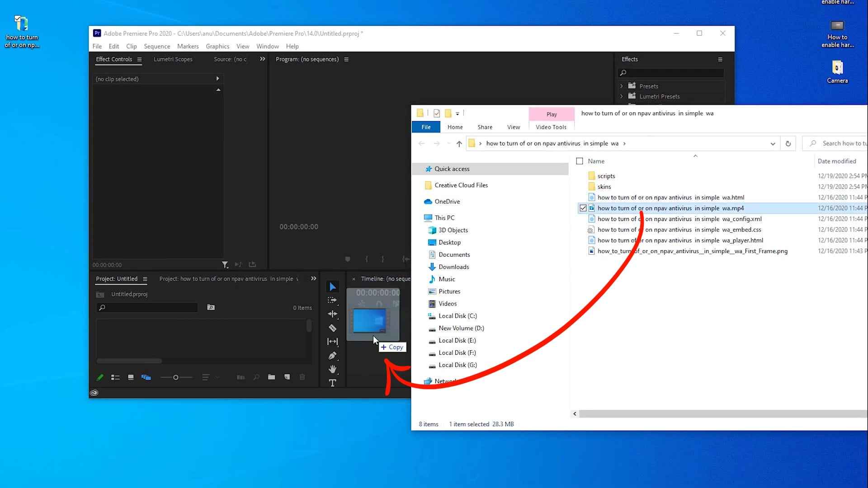Choose the Track Select Forward tool
The height and width of the screenshot is (488, 868).
coord(332,300)
